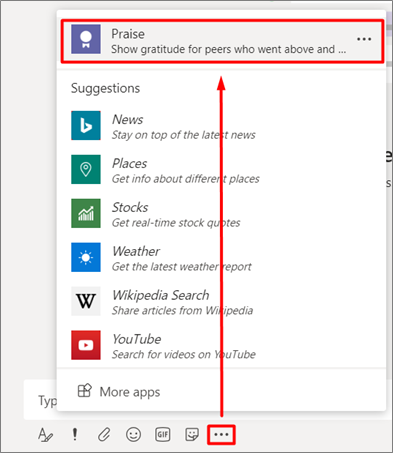Open the Stocks chart icon
The width and height of the screenshot is (393, 453).
click(86, 213)
